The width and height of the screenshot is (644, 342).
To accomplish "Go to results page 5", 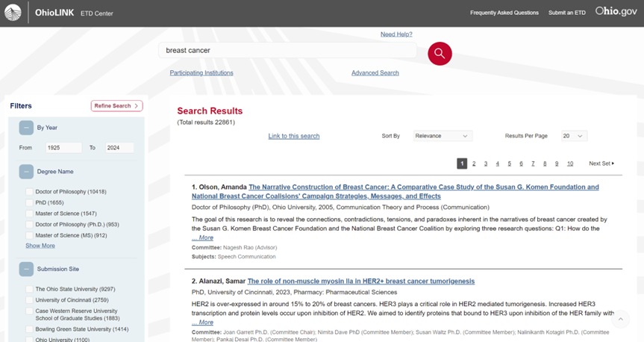I will click(509, 164).
